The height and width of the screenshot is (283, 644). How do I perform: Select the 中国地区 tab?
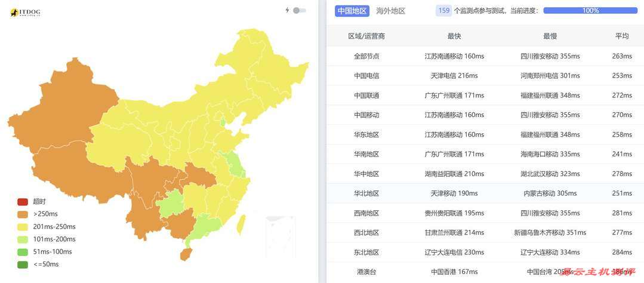pos(352,11)
